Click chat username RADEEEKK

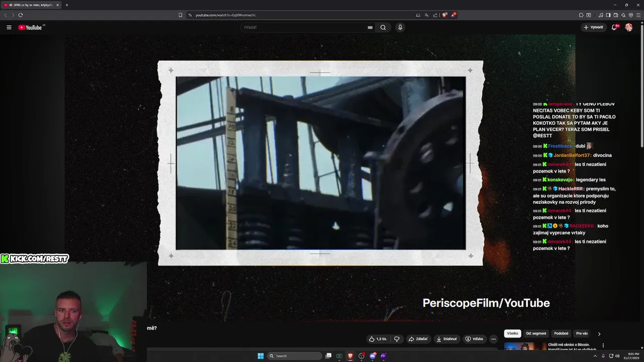point(582,226)
